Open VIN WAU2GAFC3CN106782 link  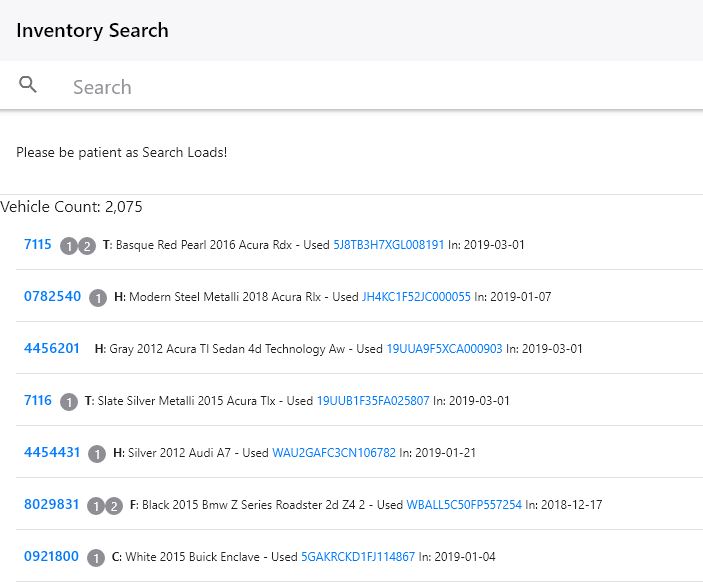[334, 453]
